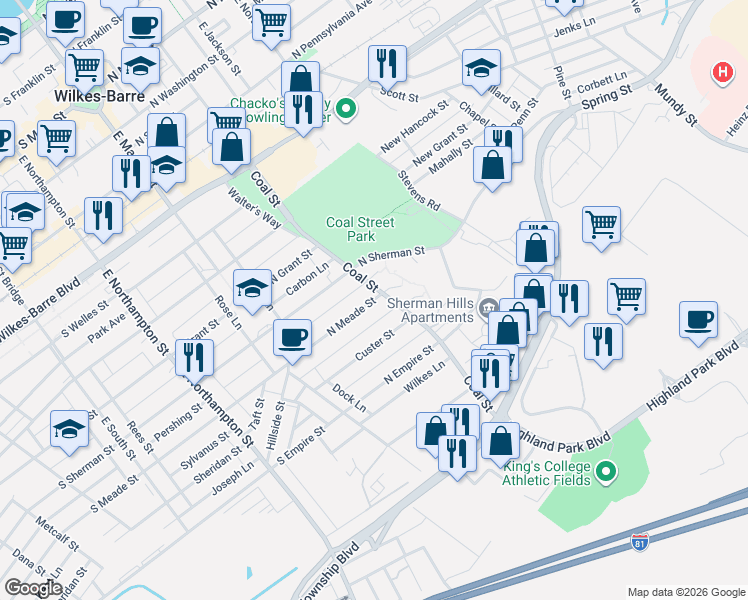Click the Walter's Way street label
Image resolution: width=748 pixels, height=600 pixels.
254,208
